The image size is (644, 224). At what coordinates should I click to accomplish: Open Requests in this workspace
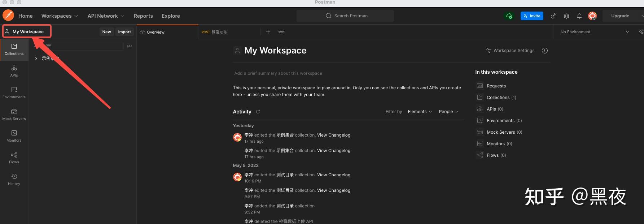click(496, 86)
